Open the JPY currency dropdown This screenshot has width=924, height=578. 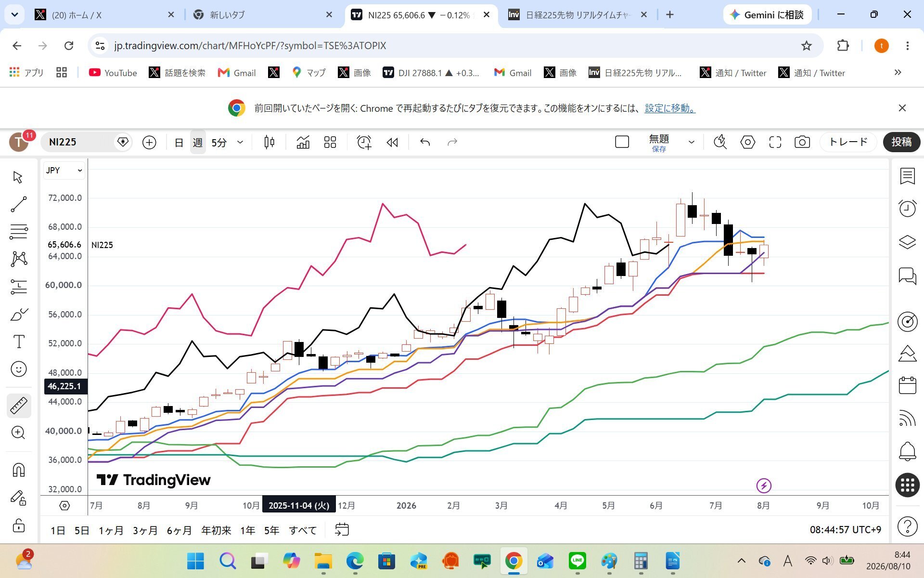(x=64, y=171)
